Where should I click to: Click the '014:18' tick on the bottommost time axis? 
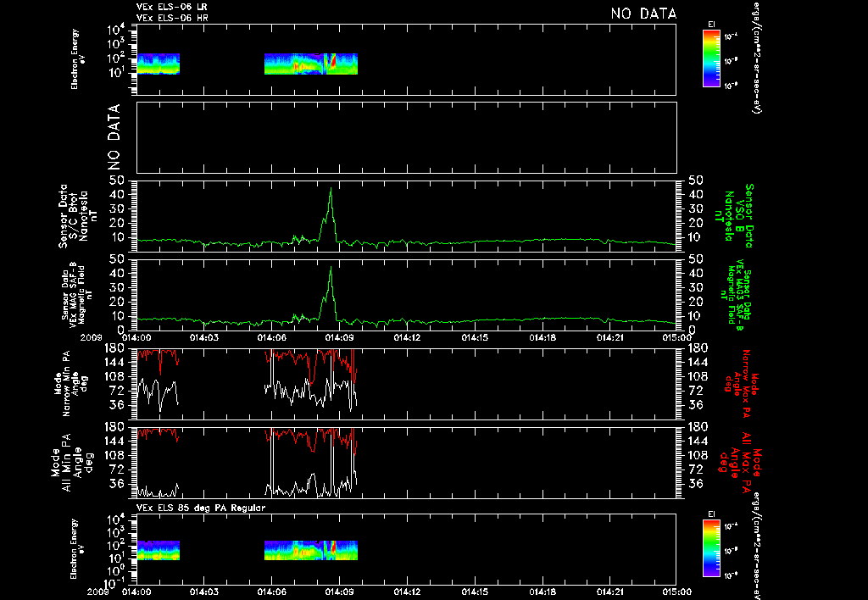542,592
